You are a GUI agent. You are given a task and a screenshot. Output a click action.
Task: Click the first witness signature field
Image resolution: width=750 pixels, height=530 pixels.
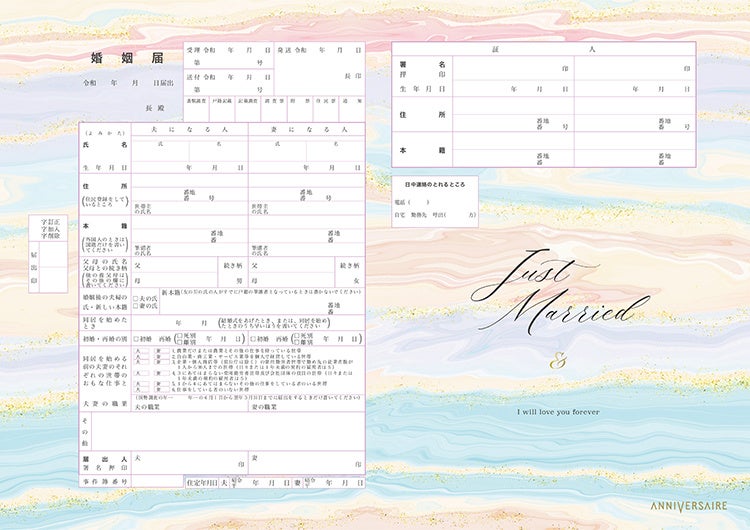coord(513,68)
